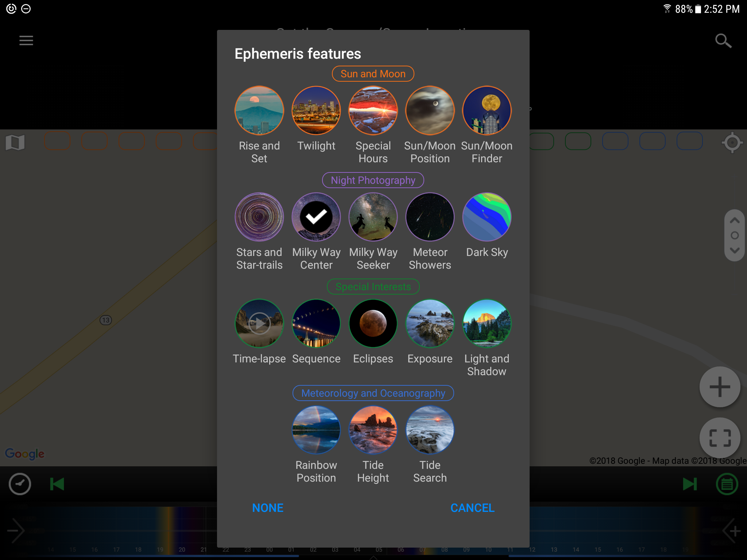The height and width of the screenshot is (560, 747).
Task: Select the Light and Shadow feature
Action: [x=487, y=323]
